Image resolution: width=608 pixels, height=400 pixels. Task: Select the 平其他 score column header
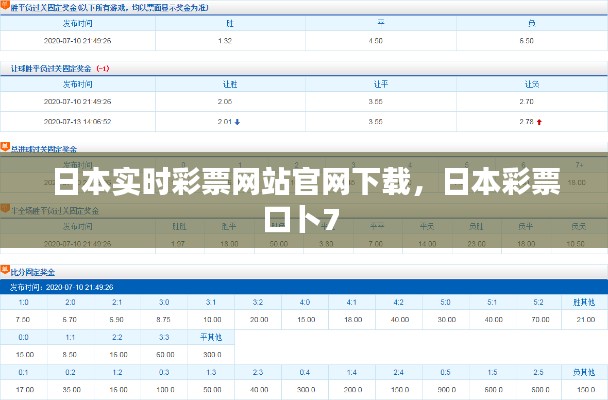pyautogui.click(x=210, y=337)
